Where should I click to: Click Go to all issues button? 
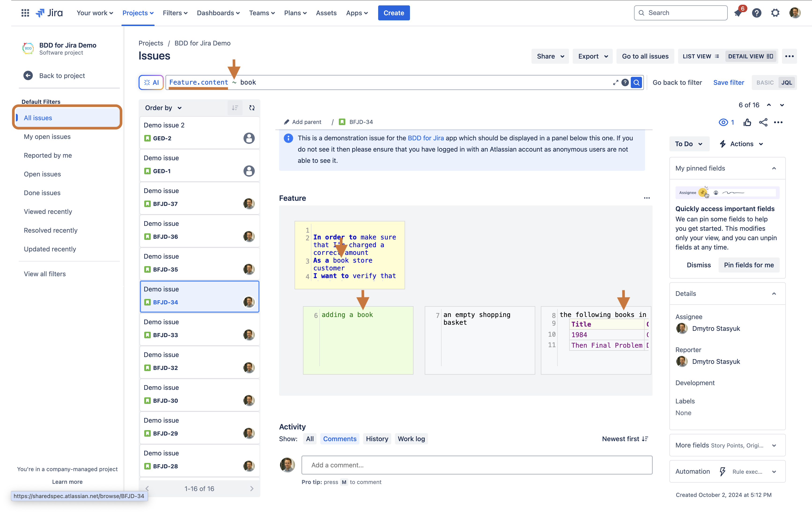coord(645,56)
